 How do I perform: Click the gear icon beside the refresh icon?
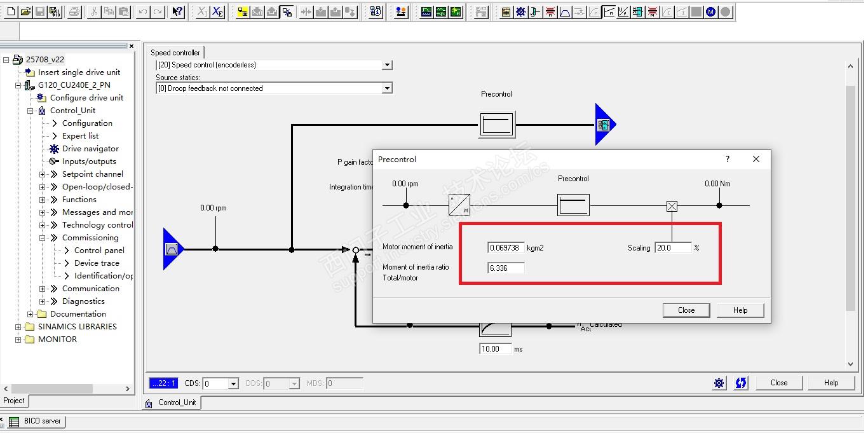pyautogui.click(x=719, y=383)
